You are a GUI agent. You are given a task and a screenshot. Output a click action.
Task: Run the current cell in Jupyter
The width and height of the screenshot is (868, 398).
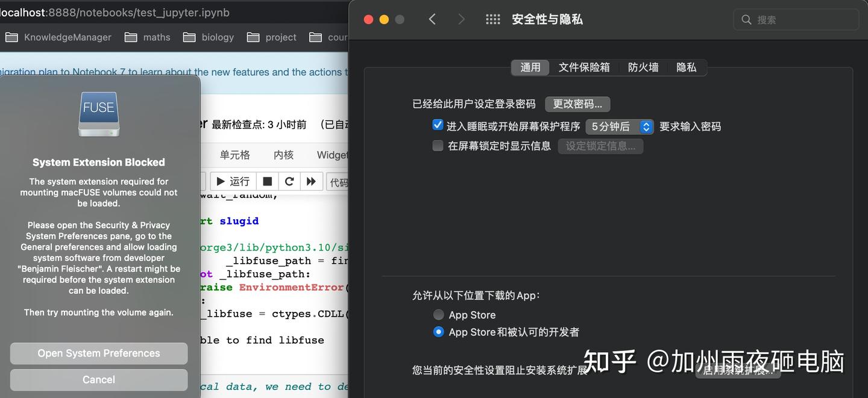coord(232,181)
